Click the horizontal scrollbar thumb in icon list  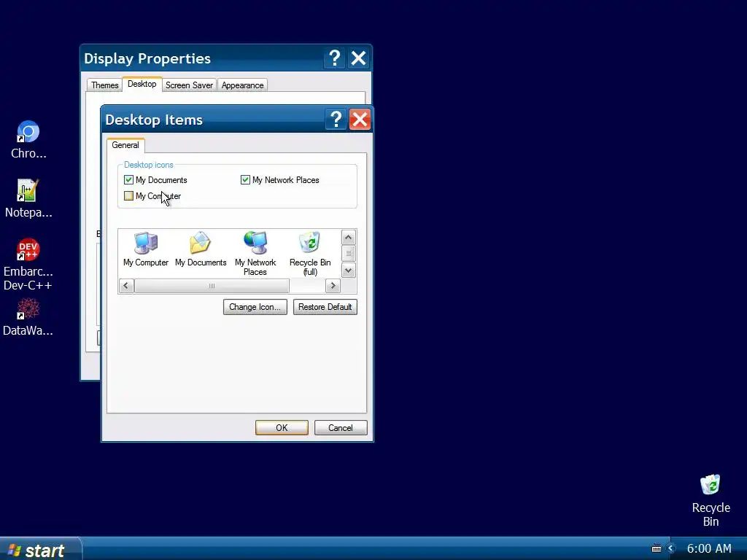212,286
